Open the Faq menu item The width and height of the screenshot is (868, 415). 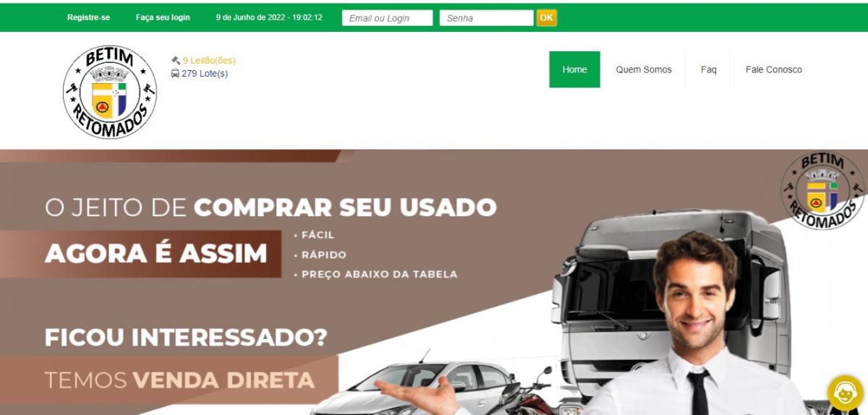coord(709,69)
